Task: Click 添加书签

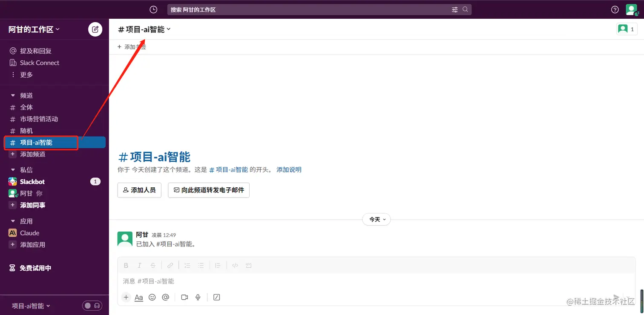Action: (x=132, y=47)
